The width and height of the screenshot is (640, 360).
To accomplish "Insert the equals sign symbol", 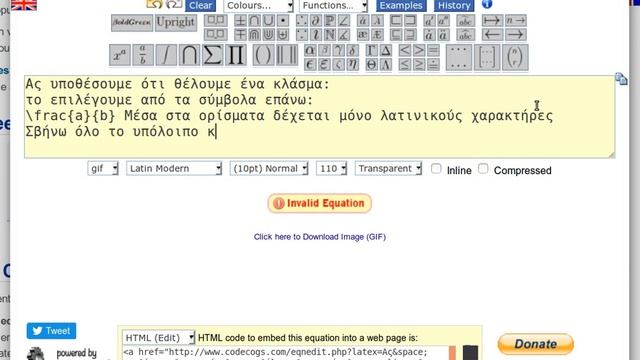I will pos(433,51).
